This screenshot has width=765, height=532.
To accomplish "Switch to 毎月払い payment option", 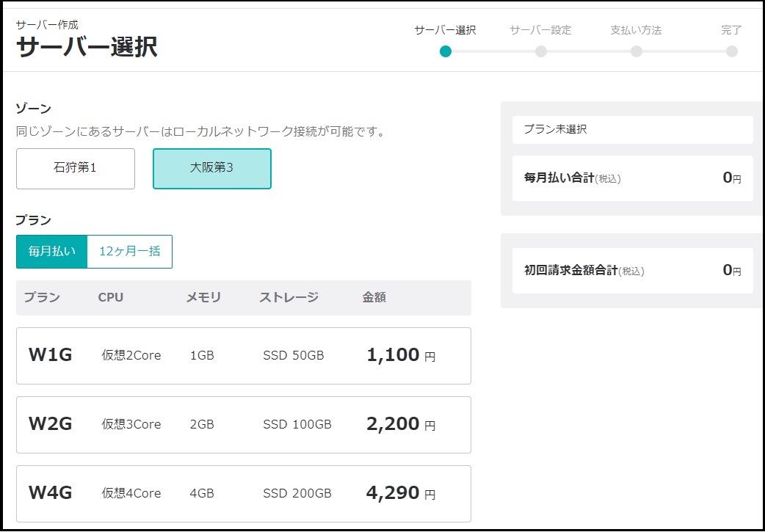I will pos(51,252).
